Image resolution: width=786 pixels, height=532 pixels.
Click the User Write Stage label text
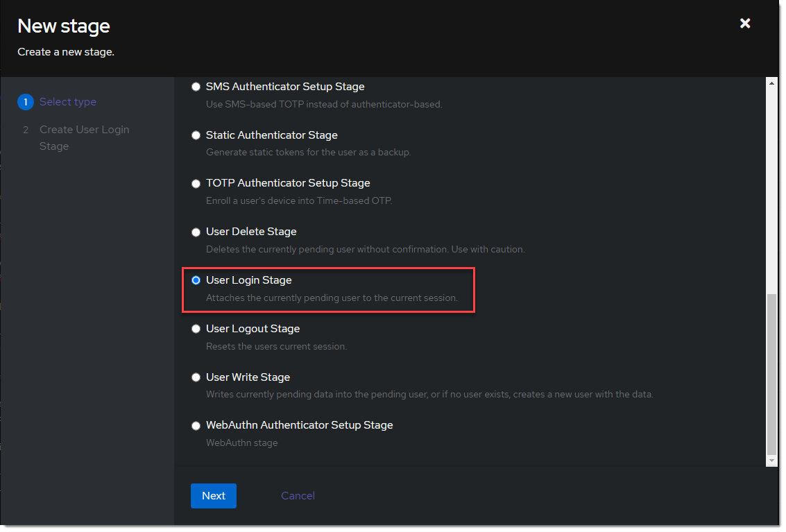pyautogui.click(x=248, y=377)
